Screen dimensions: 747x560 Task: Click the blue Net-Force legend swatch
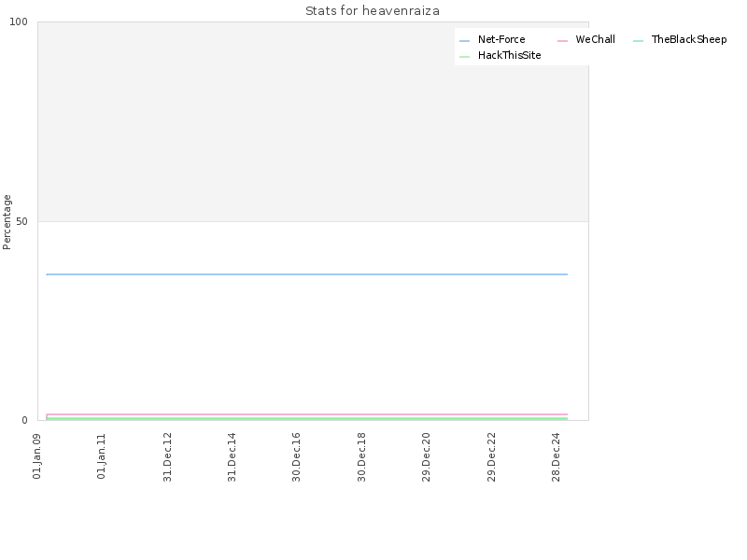464,41
